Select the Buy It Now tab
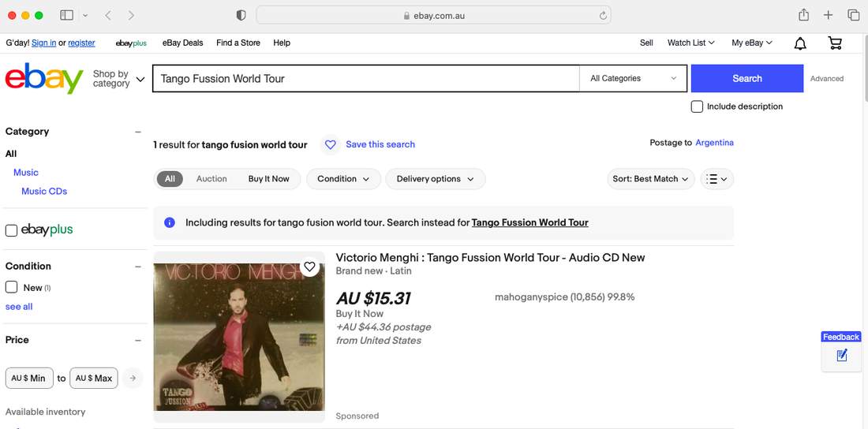The image size is (868, 429). coord(268,179)
